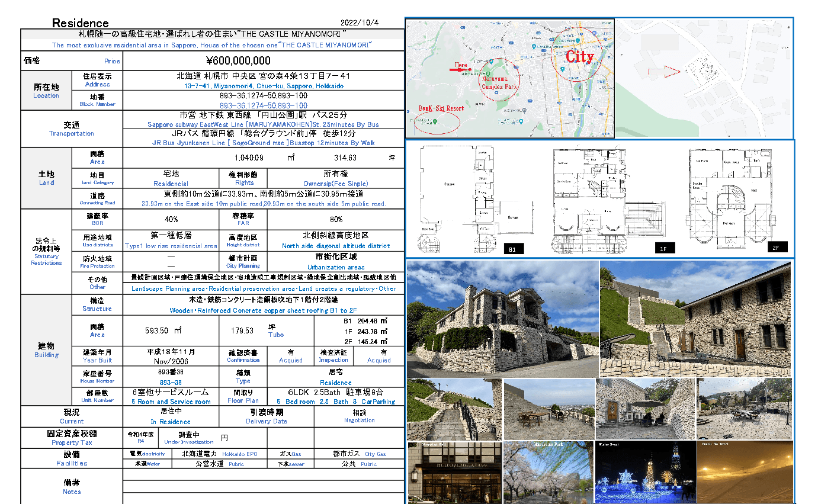Open the large mansion exterior photo
834x504 pixels.
pos(502,318)
